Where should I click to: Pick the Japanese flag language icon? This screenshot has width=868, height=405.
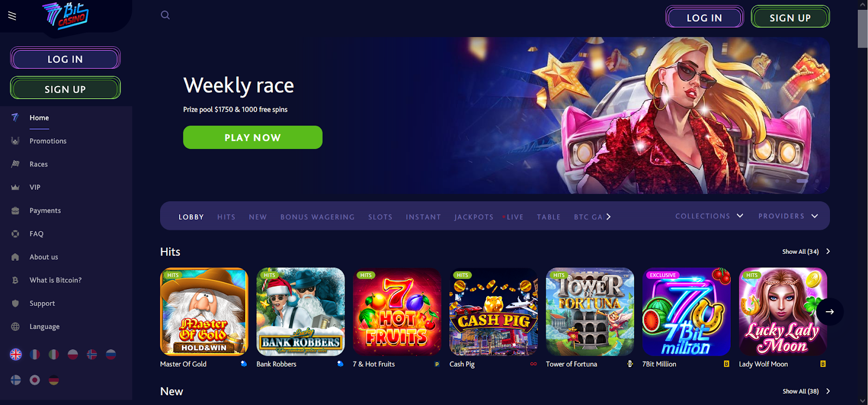pos(35,380)
